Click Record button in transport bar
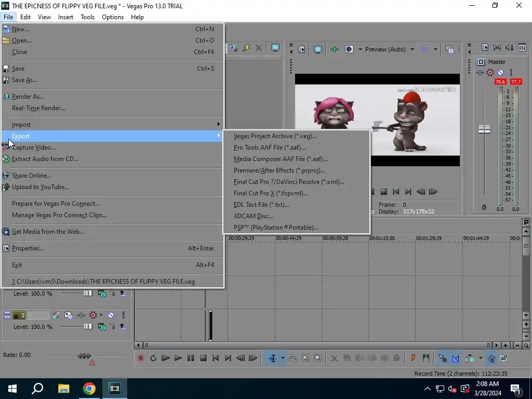The width and height of the screenshot is (532, 399). click(140, 358)
